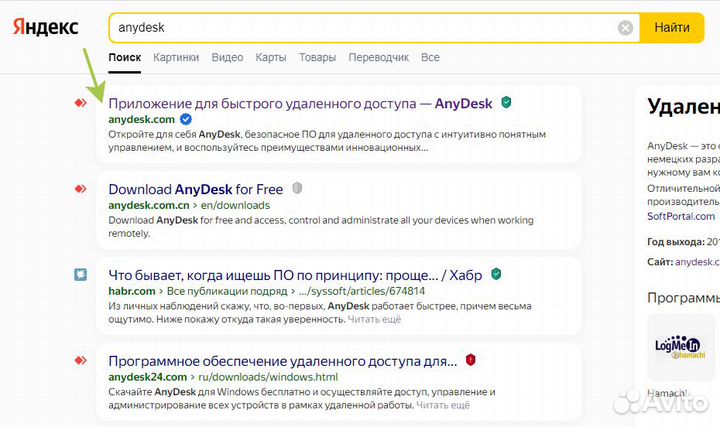Click the AnyDesk favicon beside anydesk.com result
Viewport: 720px width, 427px height.
[x=81, y=103]
